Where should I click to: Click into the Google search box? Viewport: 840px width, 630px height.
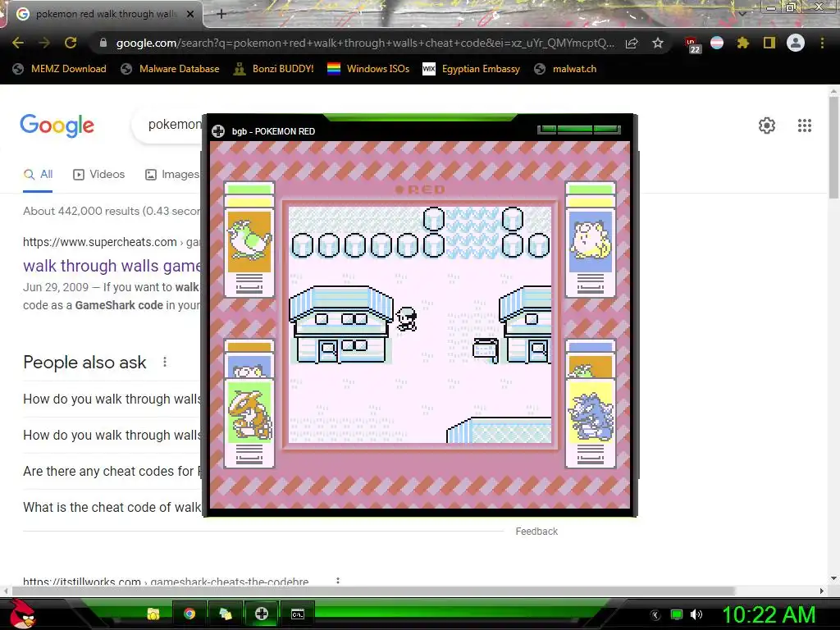[167, 125]
